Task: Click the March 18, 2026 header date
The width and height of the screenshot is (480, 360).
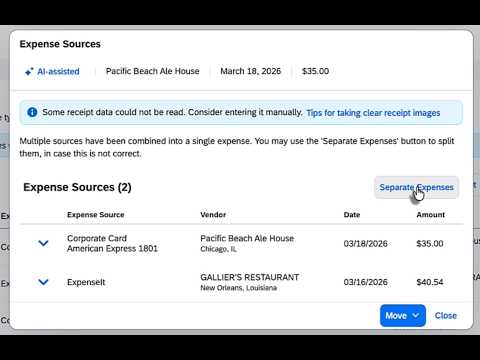Action: click(x=251, y=71)
